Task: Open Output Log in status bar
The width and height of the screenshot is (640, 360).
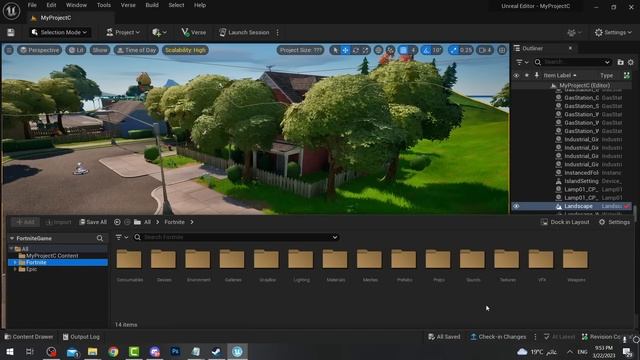Action: point(81,337)
